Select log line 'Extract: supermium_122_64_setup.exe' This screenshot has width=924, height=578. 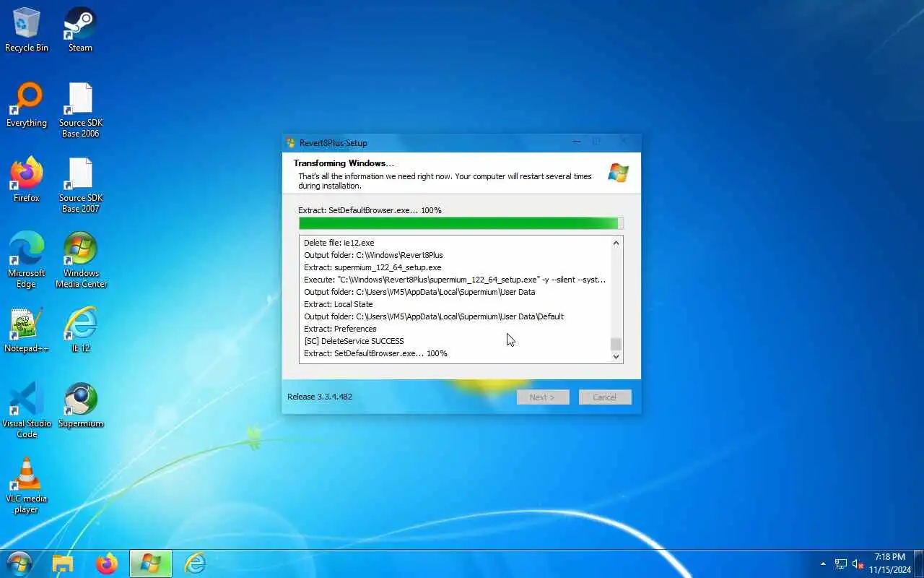tap(372, 267)
